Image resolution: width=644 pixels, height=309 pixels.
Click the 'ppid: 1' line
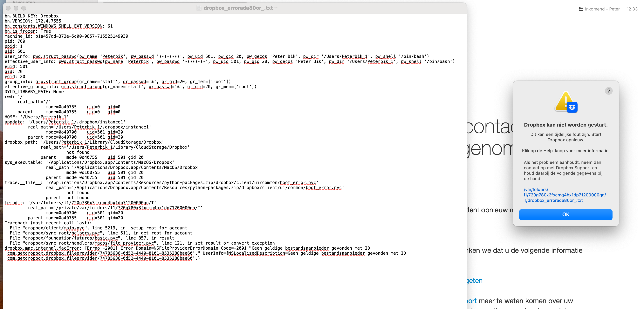click(x=13, y=46)
